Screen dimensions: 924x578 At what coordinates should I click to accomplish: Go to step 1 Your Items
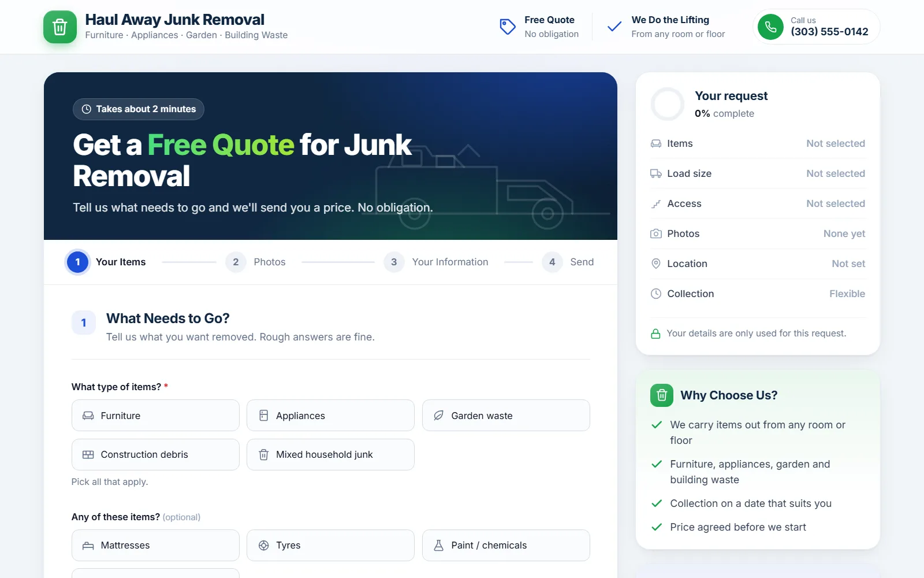pos(107,262)
